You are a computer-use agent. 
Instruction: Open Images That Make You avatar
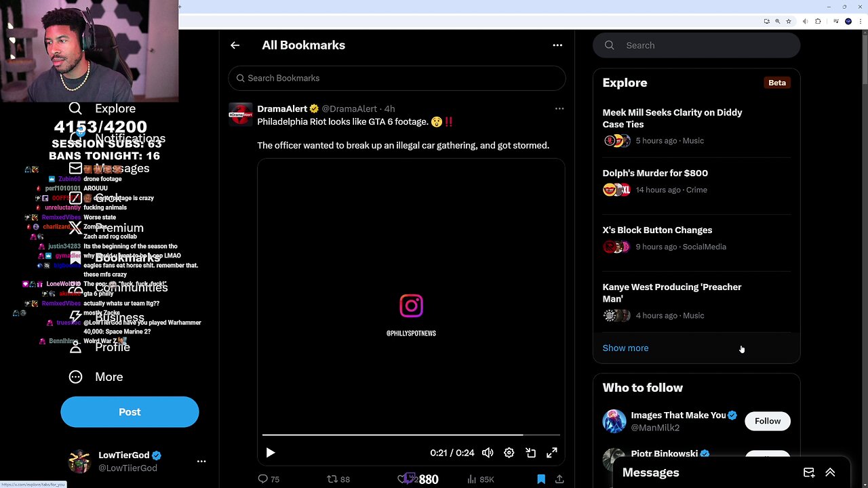(x=614, y=421)
